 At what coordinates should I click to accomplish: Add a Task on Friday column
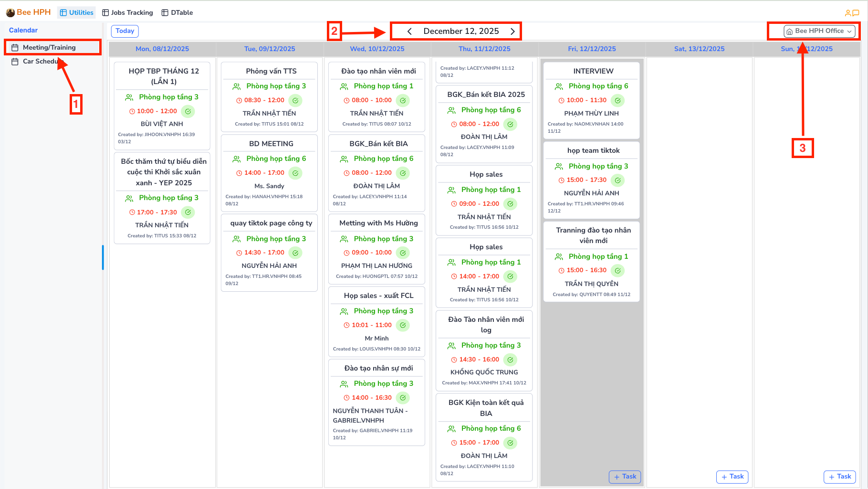tap(625, 477)
